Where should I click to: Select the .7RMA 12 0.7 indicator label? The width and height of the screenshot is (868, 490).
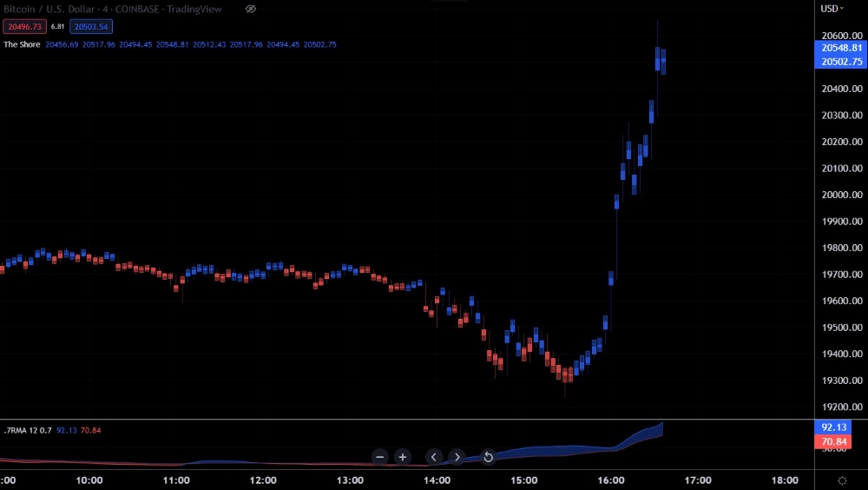pyautogui.click(x=28, y=430)
